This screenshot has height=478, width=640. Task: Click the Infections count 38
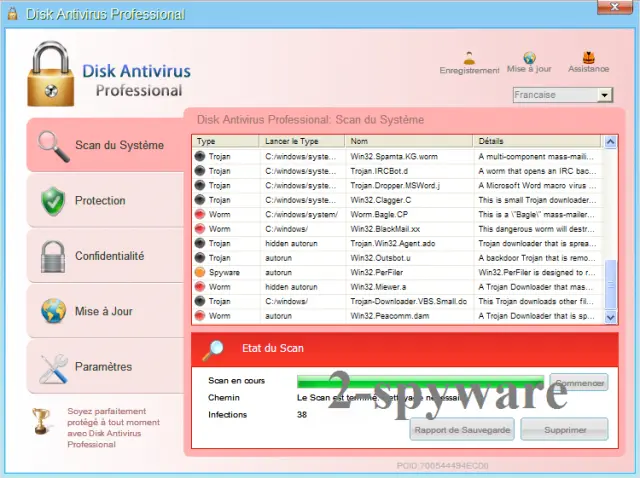point(302,415)
